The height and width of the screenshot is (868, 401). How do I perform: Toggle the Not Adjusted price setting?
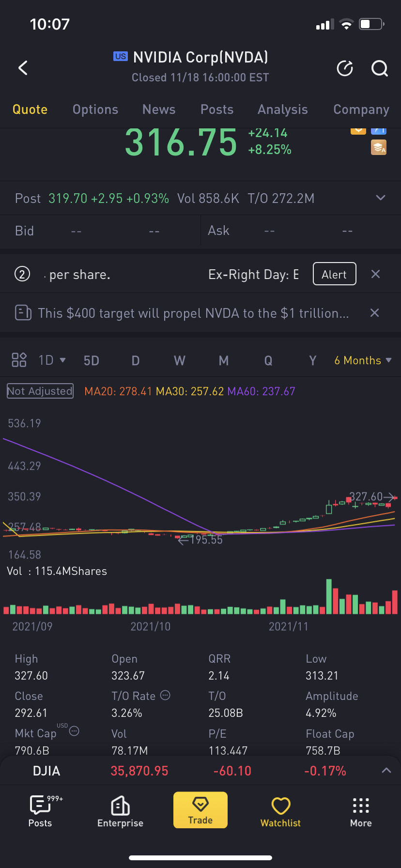pos(40,391)
